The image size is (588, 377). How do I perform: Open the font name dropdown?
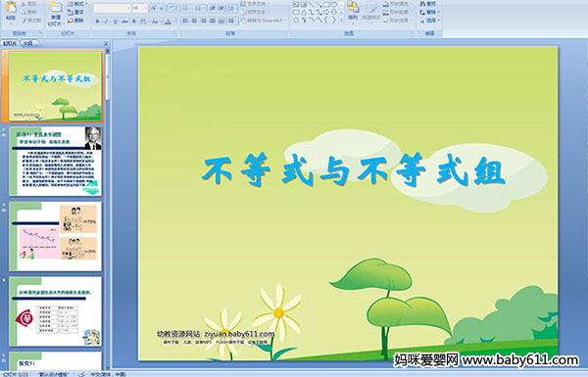(128, 8)
